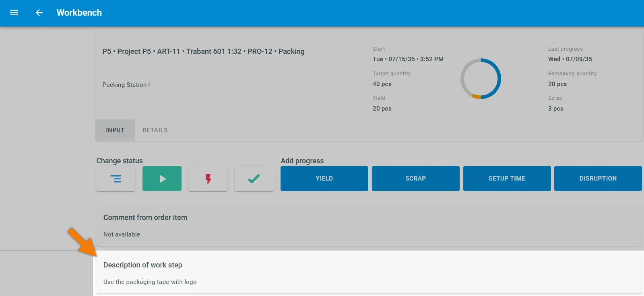644x296 pixels.
Task: Go back using the arrow icon
Action: click(39, 12)
